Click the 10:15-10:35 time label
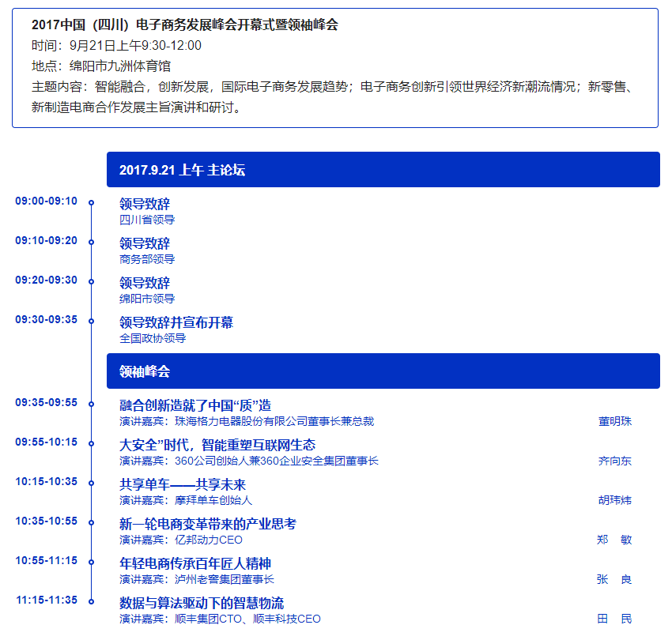Image resolution: width=672 pixels, height=640 pixels. click(47, 481)
